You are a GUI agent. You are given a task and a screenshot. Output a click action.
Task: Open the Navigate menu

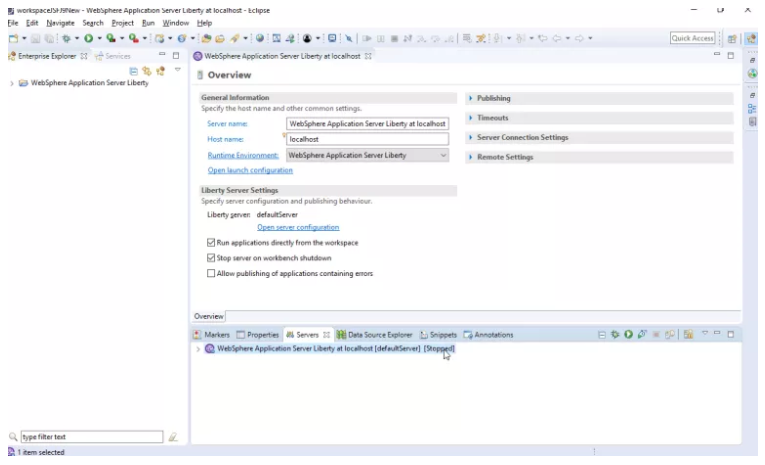point(60,22)
